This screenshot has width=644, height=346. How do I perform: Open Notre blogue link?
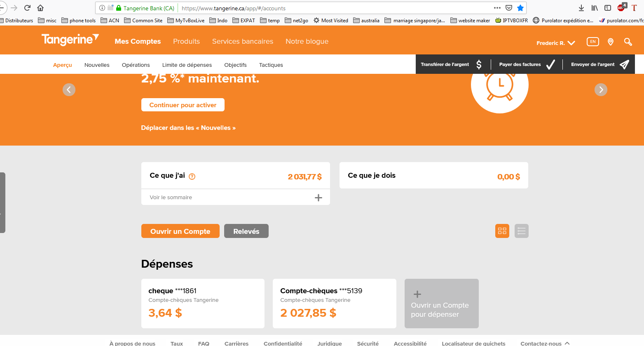307,41
